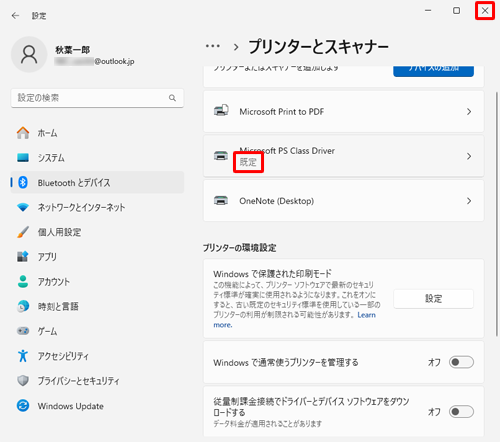This screenshot has height=442, width=500.
Task: Toggle Windows で通常使うプリンターを管理する switch
Action: pos(461,362)
